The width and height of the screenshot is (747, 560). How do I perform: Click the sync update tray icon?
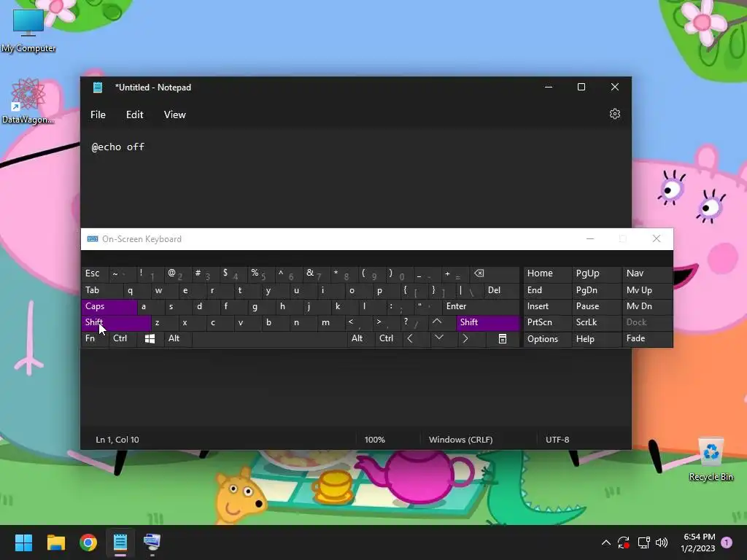624,542
